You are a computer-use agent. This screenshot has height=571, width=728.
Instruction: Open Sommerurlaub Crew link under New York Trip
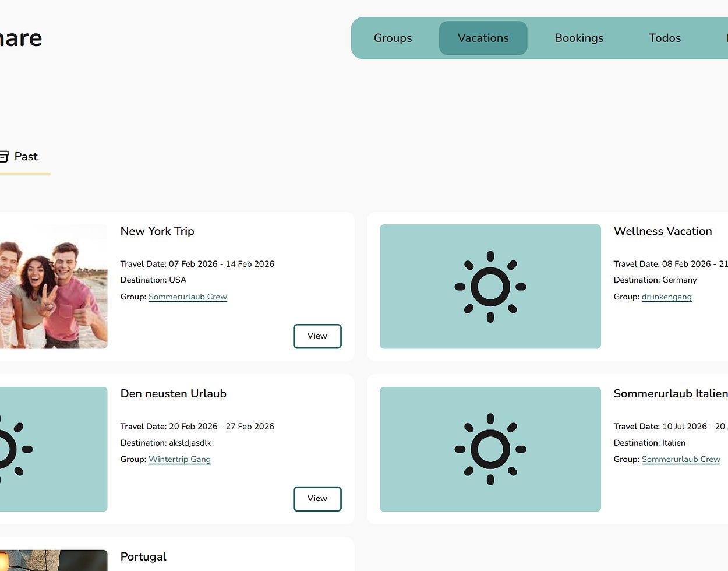tap(188, 297)
